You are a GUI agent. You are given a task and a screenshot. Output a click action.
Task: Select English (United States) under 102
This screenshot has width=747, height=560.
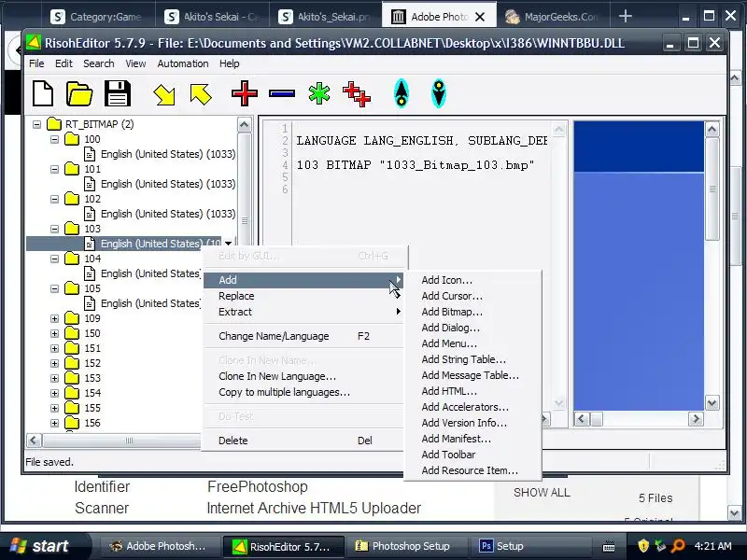pos(168,214)
